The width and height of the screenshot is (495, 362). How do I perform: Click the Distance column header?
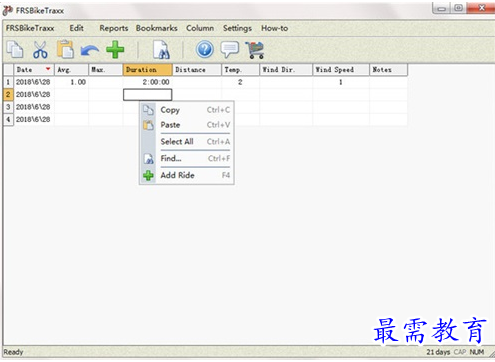coord(197,70)
